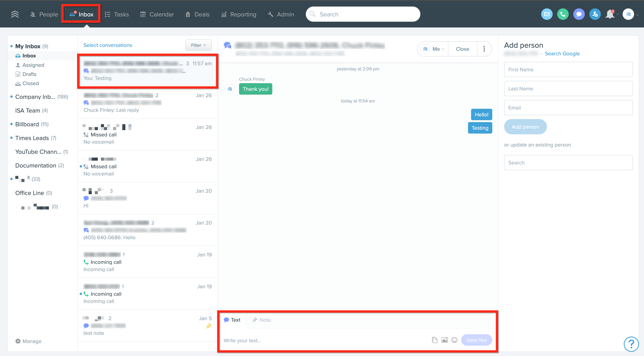
Task: Insert a template via document icon
Action: pyautogui.click(x=435, y=340)
